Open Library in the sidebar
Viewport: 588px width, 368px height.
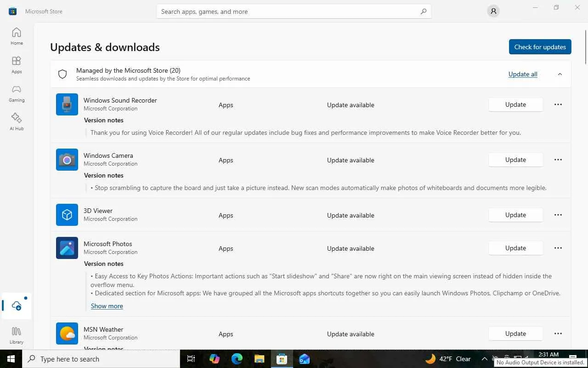17,335
